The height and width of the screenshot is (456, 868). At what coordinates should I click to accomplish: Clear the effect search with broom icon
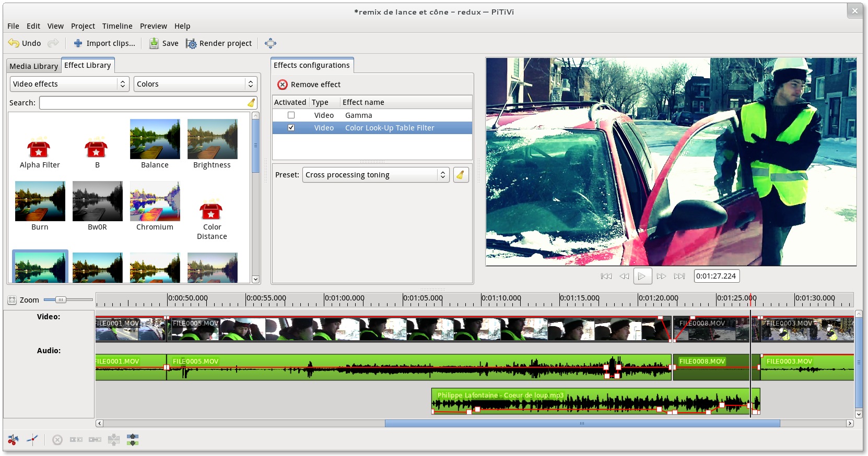click(251, 103)
